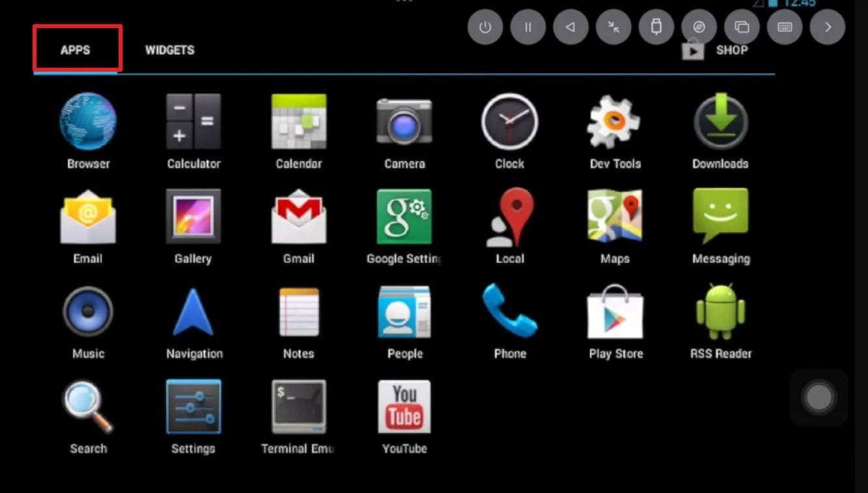The height and width of the screenshot is (493, 868).
Task: Open the Email app
Action: [88, 217]
